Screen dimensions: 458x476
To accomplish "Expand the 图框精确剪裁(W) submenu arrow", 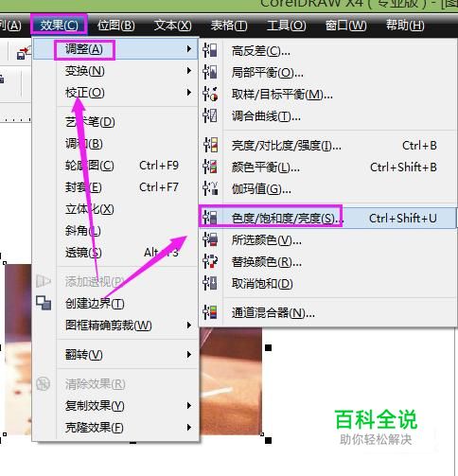I will point(188,326).
